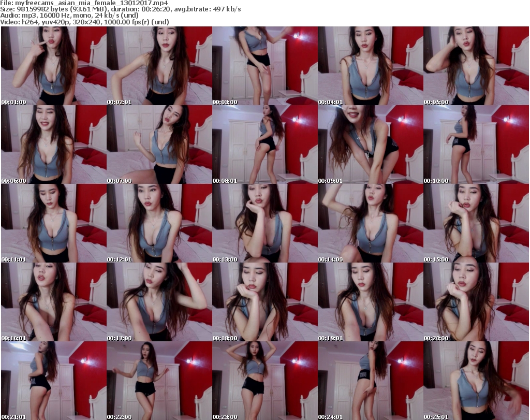
Task: Open the thumbnail marked 00:23:00
Action: coord(265,381)
